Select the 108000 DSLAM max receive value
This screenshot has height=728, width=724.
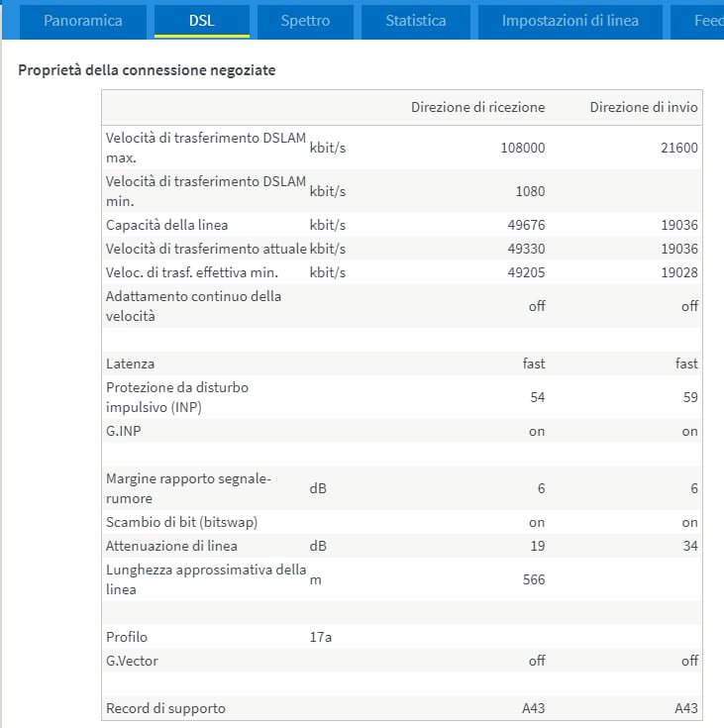click(x=523, y=148)
